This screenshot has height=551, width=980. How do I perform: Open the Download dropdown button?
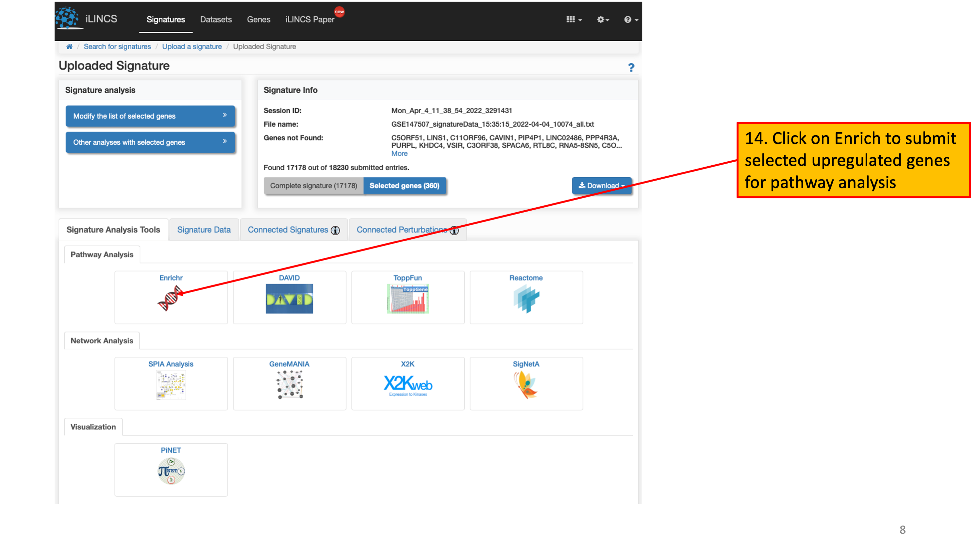click(x=601, y=186)
